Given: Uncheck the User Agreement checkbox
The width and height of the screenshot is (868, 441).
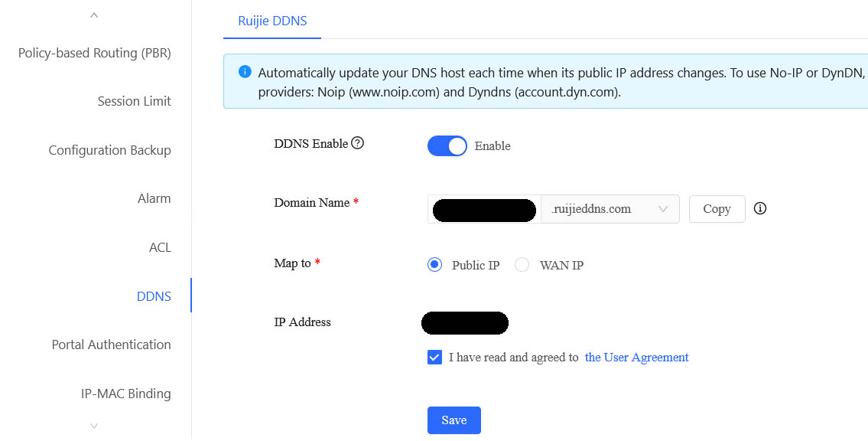Looking at the screenshot, I should point(434,358).
